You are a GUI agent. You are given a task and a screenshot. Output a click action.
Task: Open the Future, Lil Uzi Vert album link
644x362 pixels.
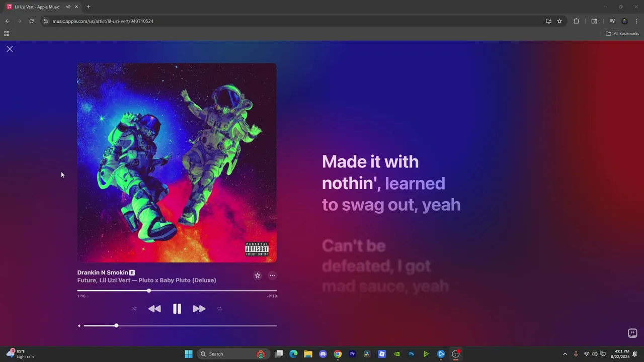[147, 280]
